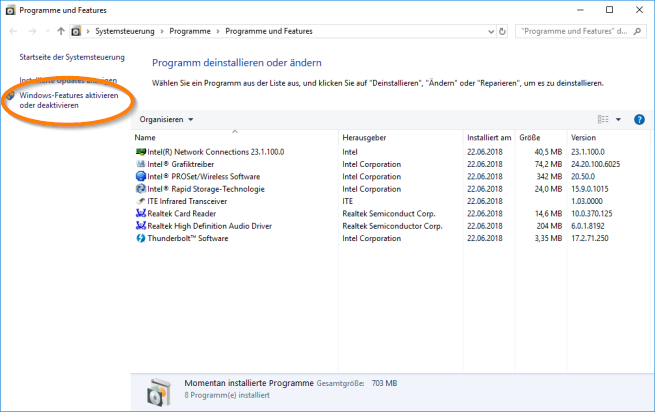The height and width of the screenshot is (412, 655).
Task: Open the recent locations dropdown arrow
Action: [x=47, y=31]
